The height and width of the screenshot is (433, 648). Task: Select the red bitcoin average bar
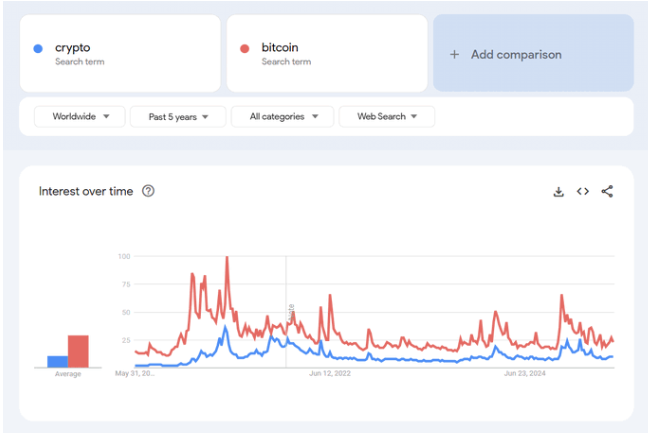click(x=78, y=351)
